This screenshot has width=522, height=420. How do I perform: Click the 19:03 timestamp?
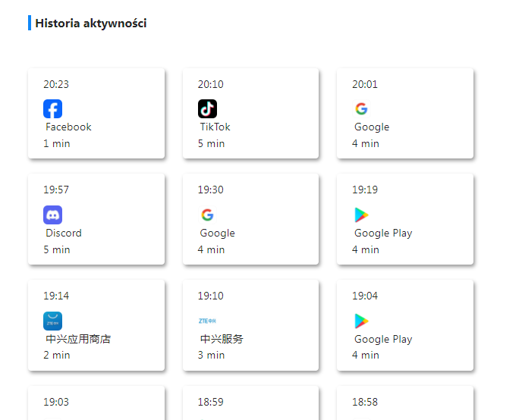pyautogui.click(x=56, y=402)
